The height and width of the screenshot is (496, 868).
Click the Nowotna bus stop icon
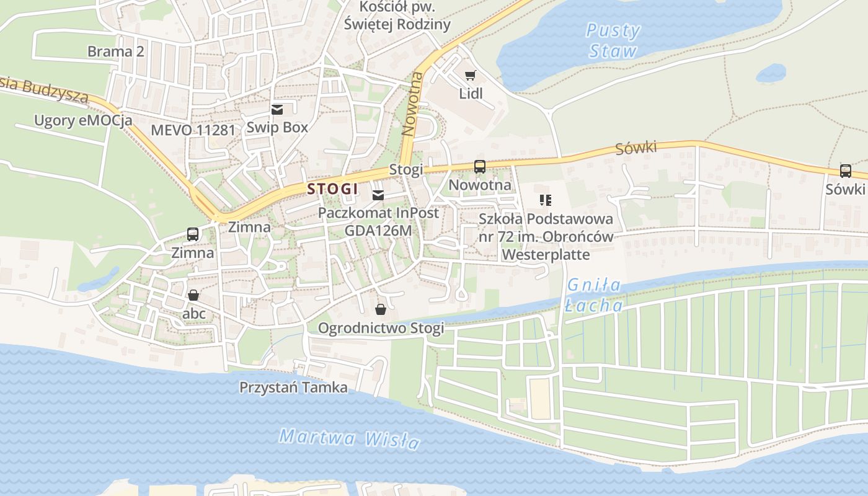pos(479,166)
